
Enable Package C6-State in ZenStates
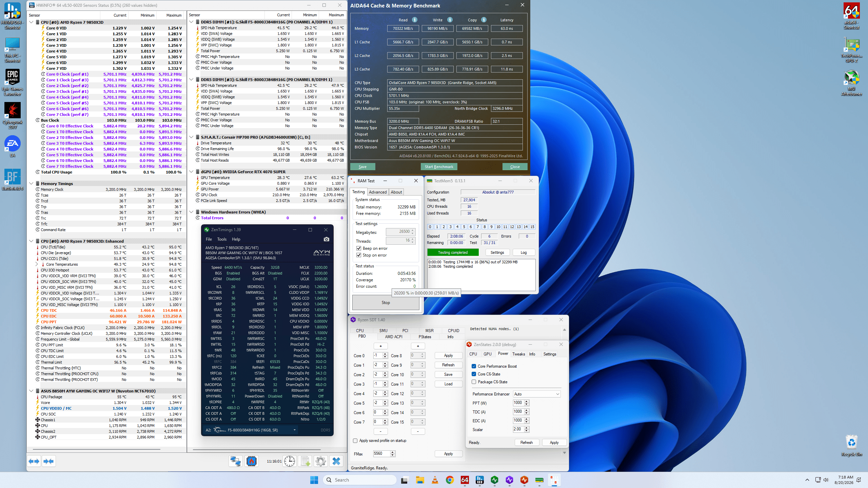point(474,382)
